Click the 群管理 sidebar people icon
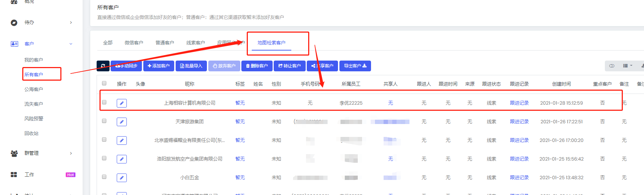The height and width of the screenshot is (195, 644). coord(14,153)
